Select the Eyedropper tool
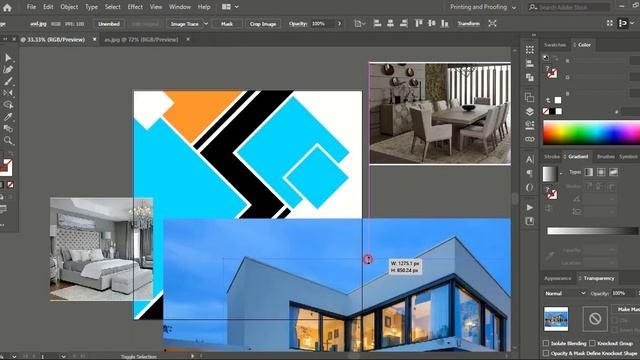This screenshot has width=640, height=360. click(8, 117)
